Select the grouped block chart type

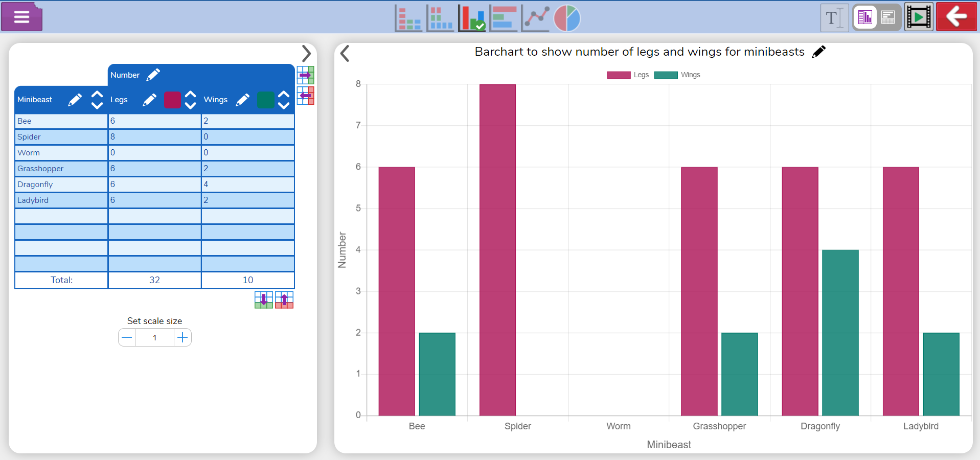pos(440,18)
